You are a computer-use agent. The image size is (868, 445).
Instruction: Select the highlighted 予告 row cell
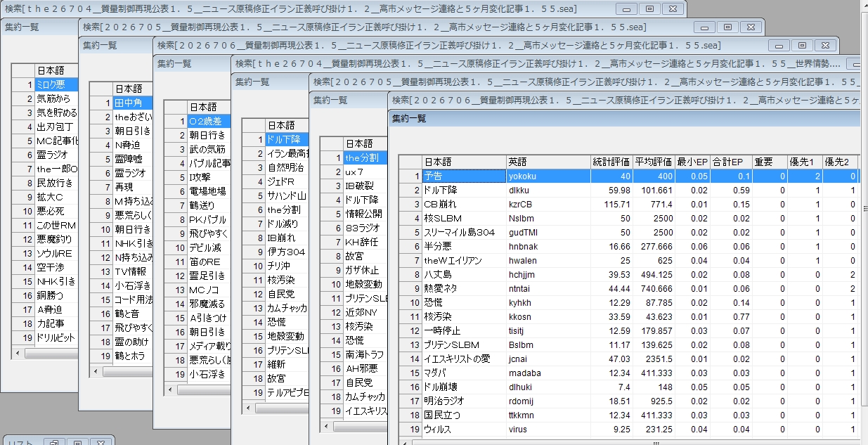[463, 176]
